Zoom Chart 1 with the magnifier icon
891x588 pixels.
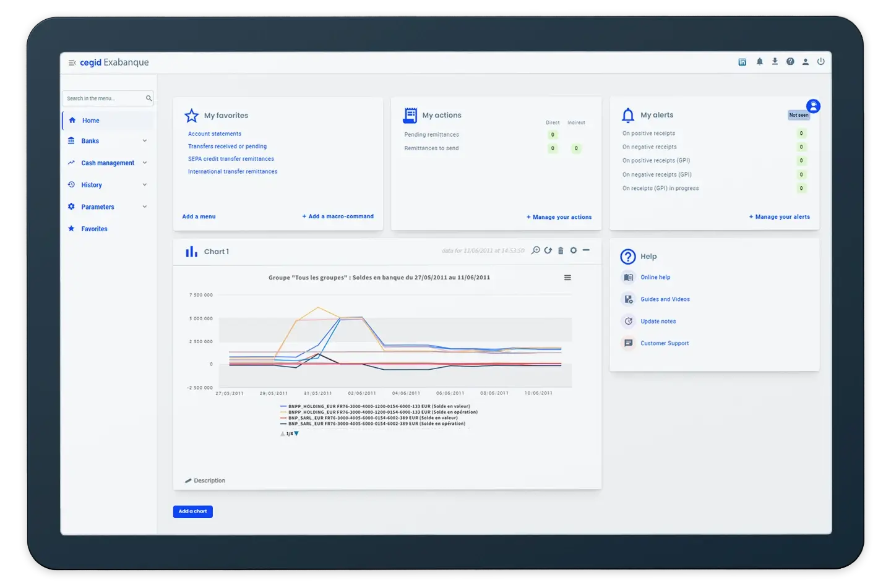[x=536, y=250]
